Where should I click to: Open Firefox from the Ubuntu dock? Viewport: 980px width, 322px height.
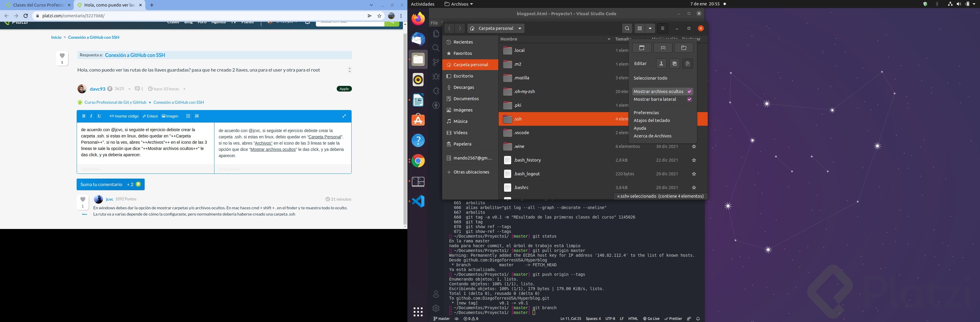tap(418, 18)
